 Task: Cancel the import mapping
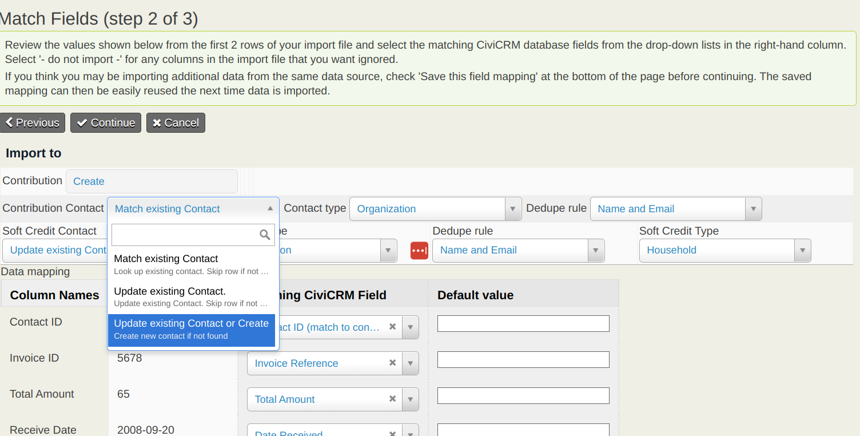[x=176, y=123]
